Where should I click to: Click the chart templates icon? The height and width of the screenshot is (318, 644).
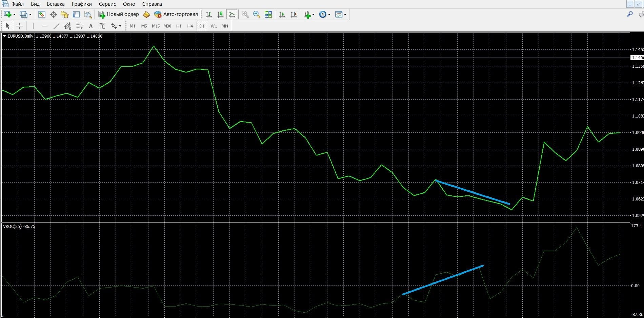point(339,14)
